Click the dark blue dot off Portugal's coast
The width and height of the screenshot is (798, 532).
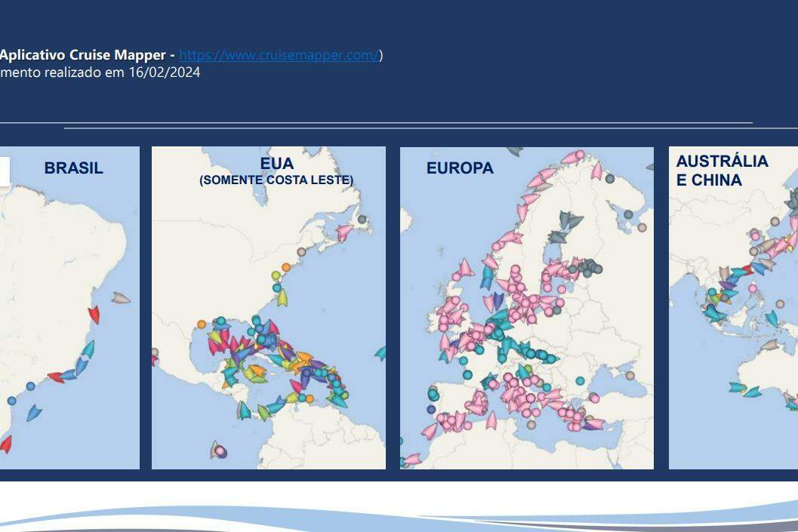(431, 409)
